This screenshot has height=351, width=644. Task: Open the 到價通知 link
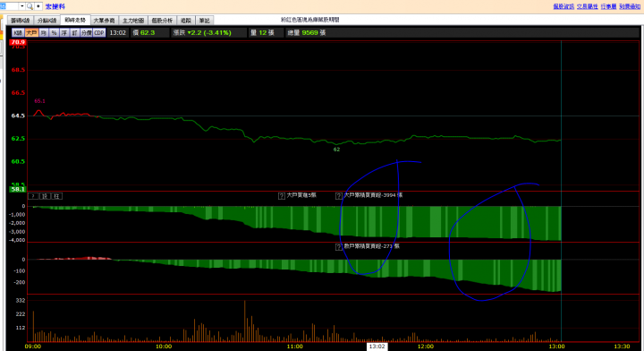pos(630,6)
